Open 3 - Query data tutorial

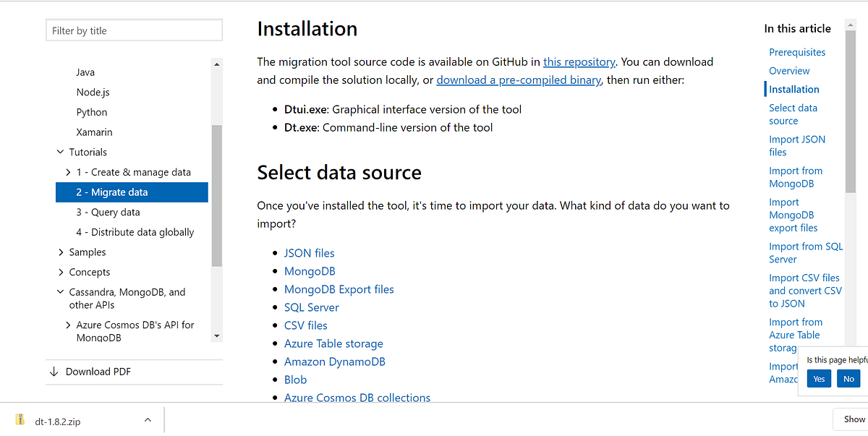[x=108, y=213]
